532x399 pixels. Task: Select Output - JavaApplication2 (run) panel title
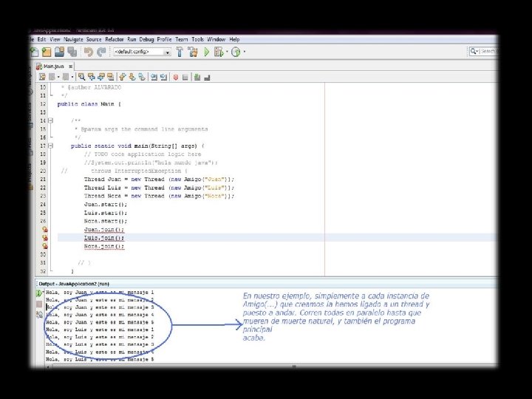click(x=74, y=284)
